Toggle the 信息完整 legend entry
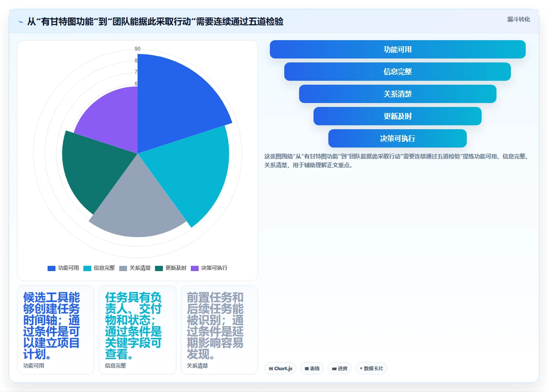Image resolution: width=548 pixels, height=392 pixels. (x=99, y=268)
